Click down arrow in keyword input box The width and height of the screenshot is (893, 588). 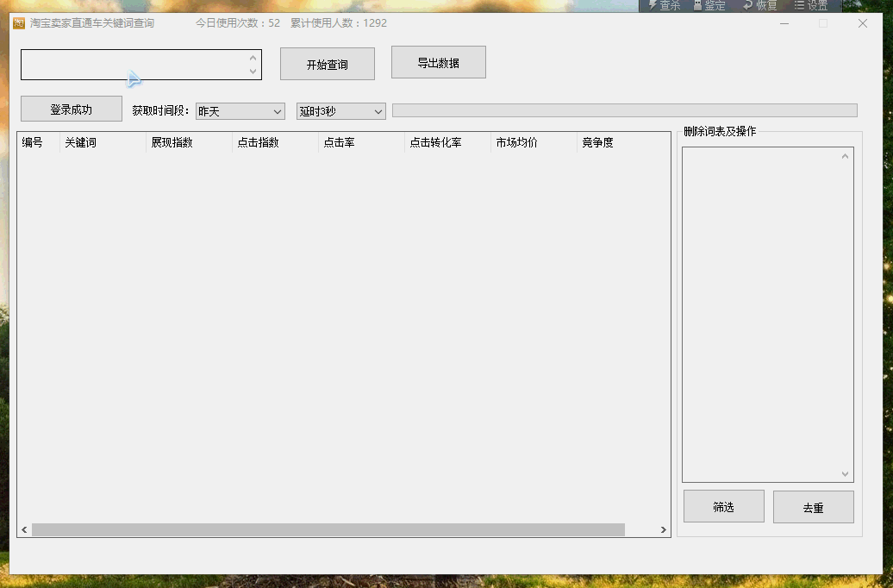click(x=253, y=72)
